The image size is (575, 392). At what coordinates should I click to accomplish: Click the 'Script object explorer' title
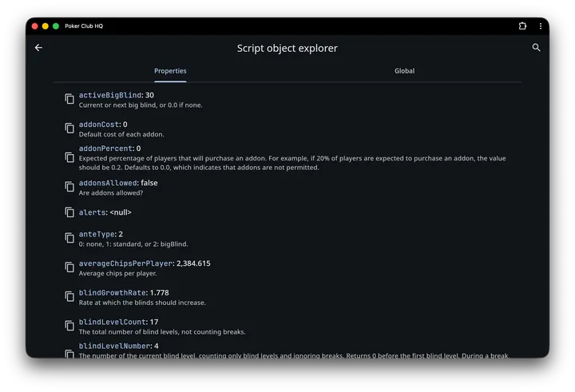click(287, 49)
